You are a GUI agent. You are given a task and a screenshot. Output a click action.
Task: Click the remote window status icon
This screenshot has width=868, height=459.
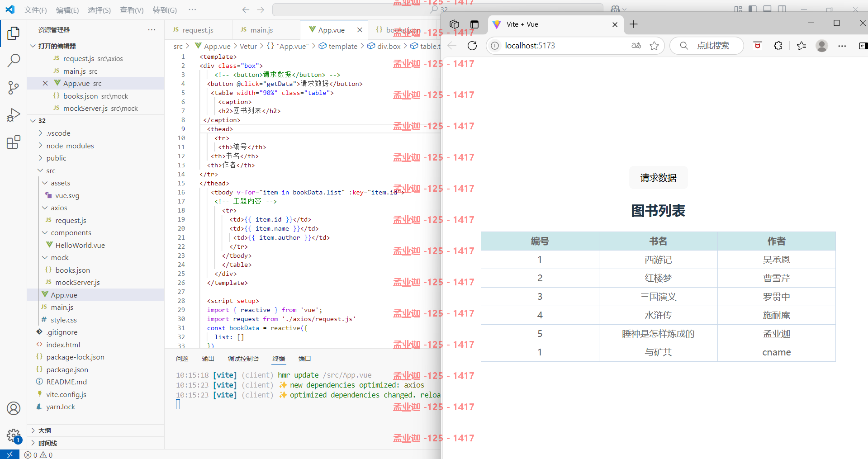(9, 455)
